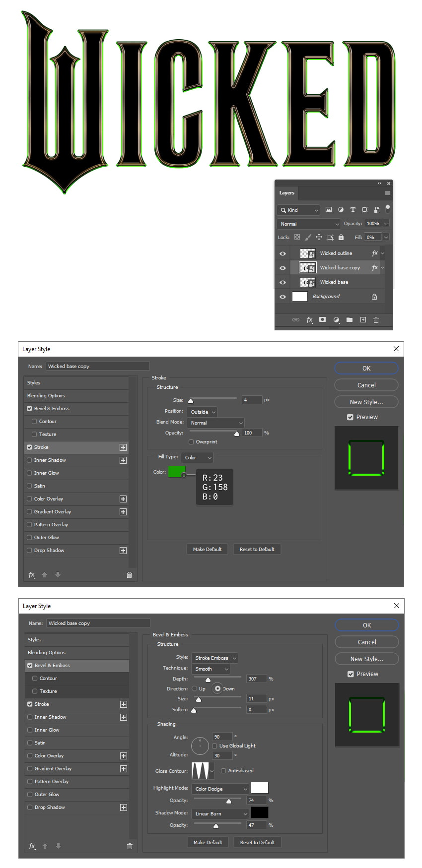Filter Layers panel by pixel layers icon
The height and width of the screenshot is (868, 422).
(x=329, y=210)
